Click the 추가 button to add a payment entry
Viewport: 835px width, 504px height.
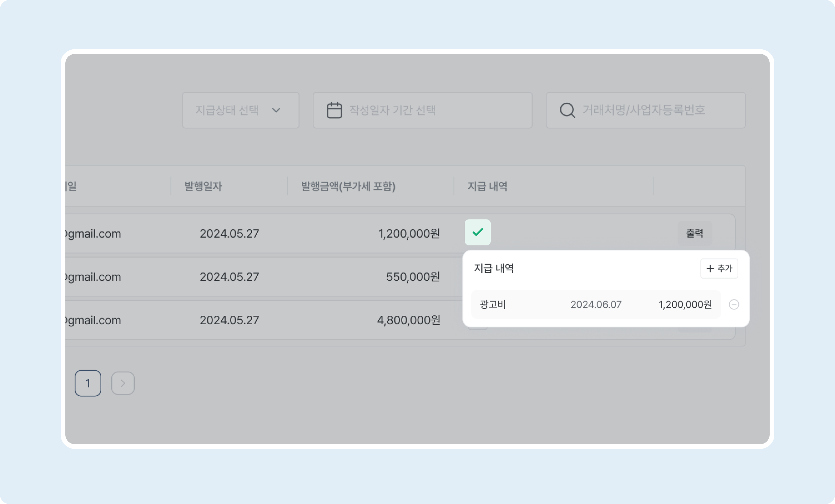pyautogui.click(x=719, y=269)
